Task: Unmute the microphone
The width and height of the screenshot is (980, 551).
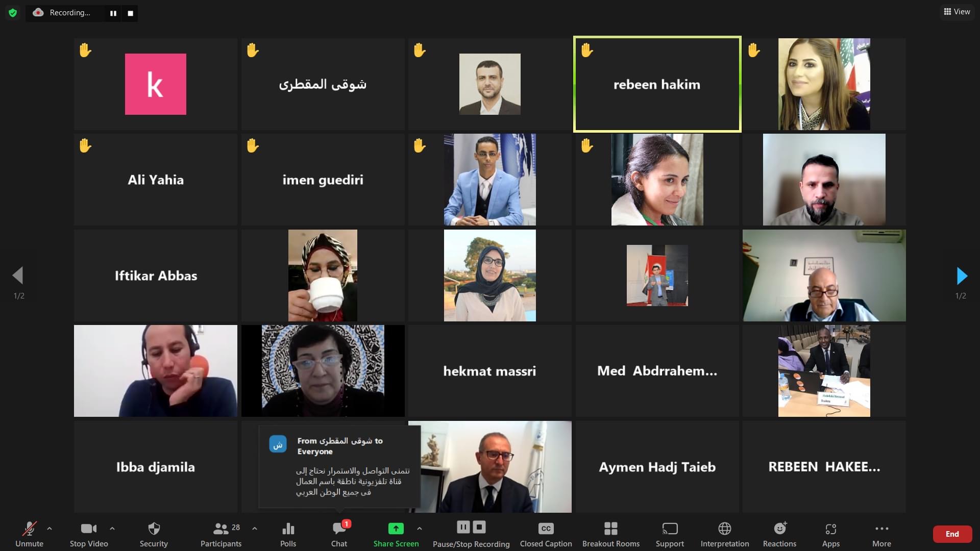Action: [29, 534]
